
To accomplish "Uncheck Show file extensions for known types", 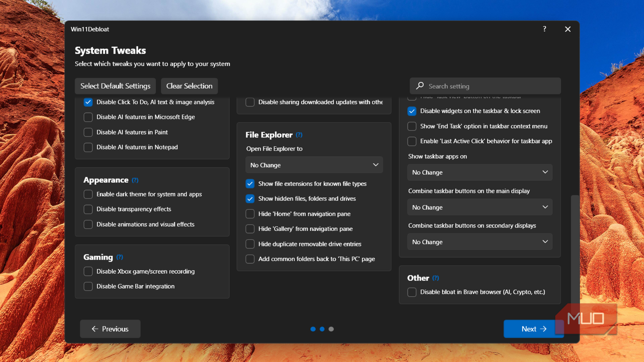I will coord(250,184).
